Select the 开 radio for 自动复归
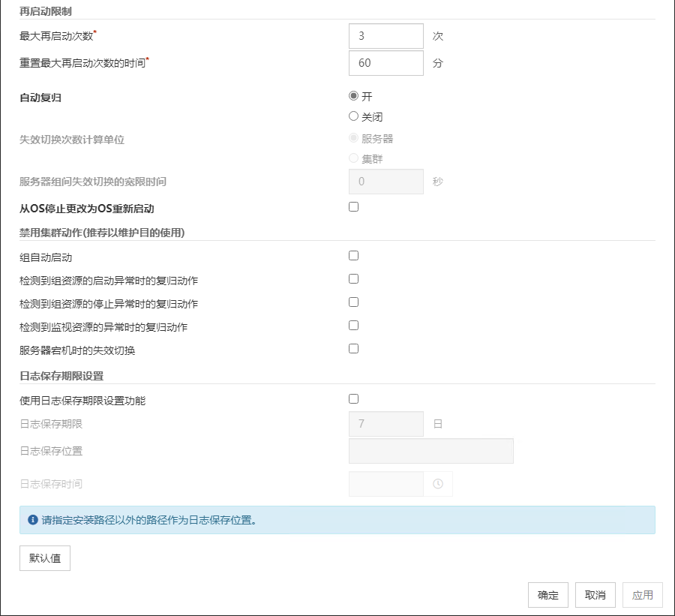Image resolution: width=675 pixels, height=616 pixels. click(x=354, y=96)
